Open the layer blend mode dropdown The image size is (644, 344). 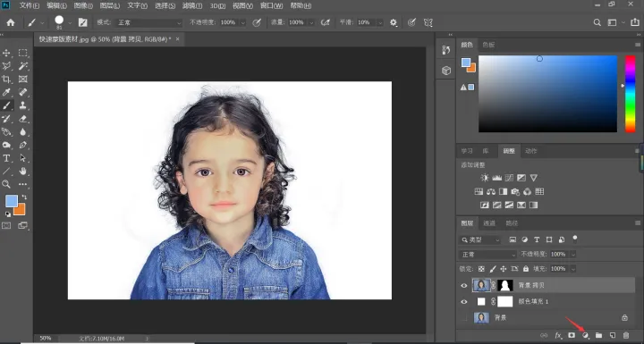click(487, 255)
